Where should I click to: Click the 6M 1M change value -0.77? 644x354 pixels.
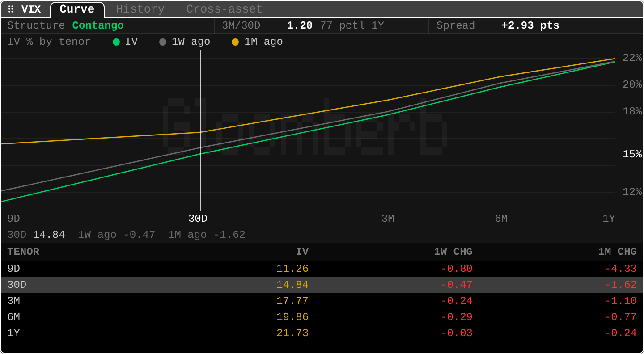621,317
